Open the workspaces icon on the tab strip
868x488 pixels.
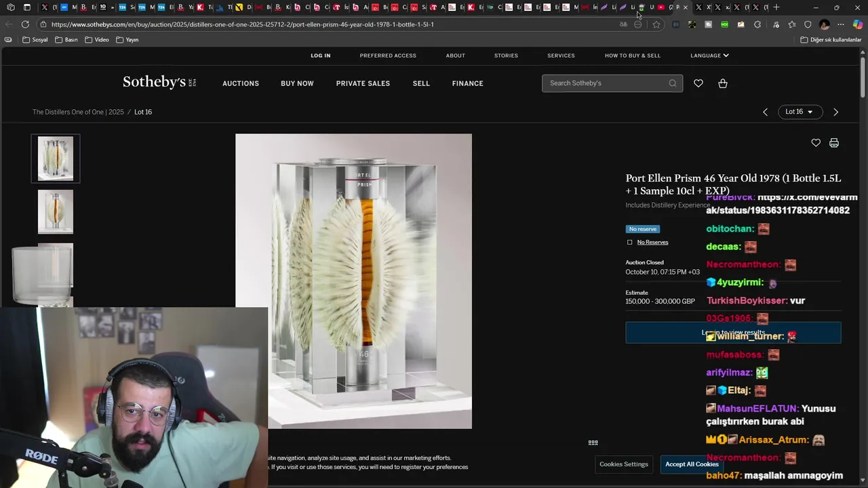coord(10,7)
